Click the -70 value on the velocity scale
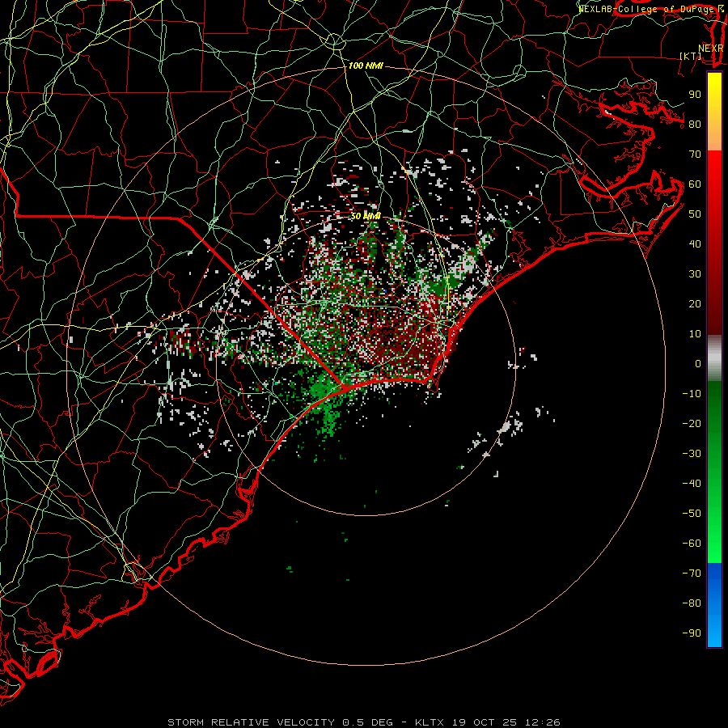The width and height of the screenshot is (728, 728). [692, 574]
